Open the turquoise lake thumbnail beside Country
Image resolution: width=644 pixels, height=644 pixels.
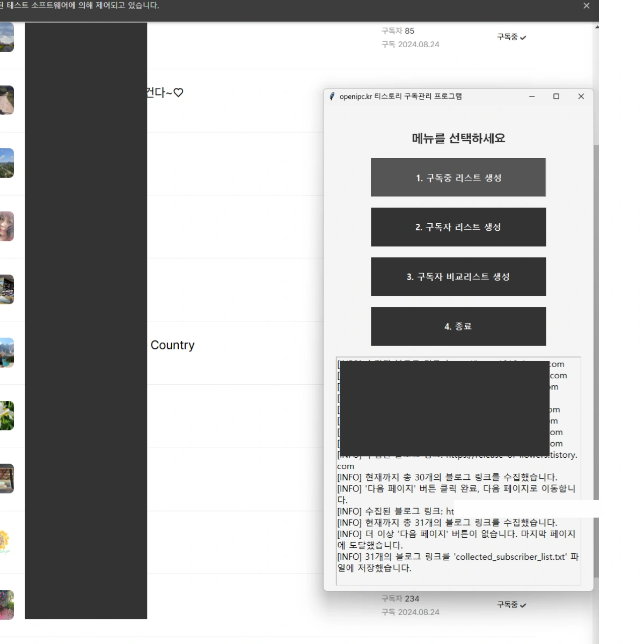click(6, 353)
